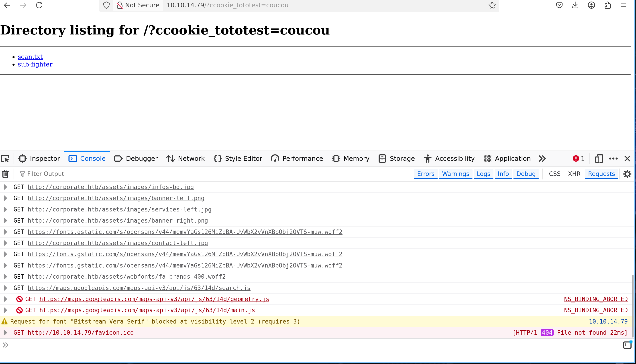
Task: Open the extensions puzzle icon
Action: tap(607, 5)
